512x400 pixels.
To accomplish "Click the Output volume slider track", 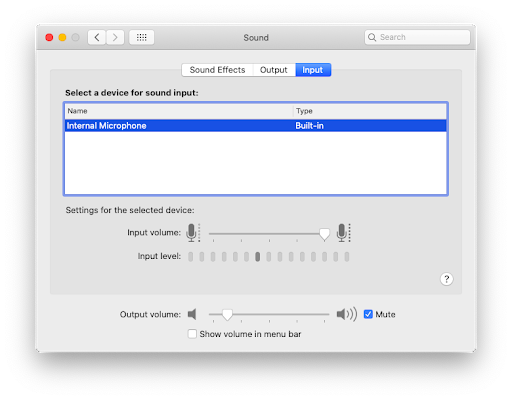I will pyautogui.click(x=269, y=314).
